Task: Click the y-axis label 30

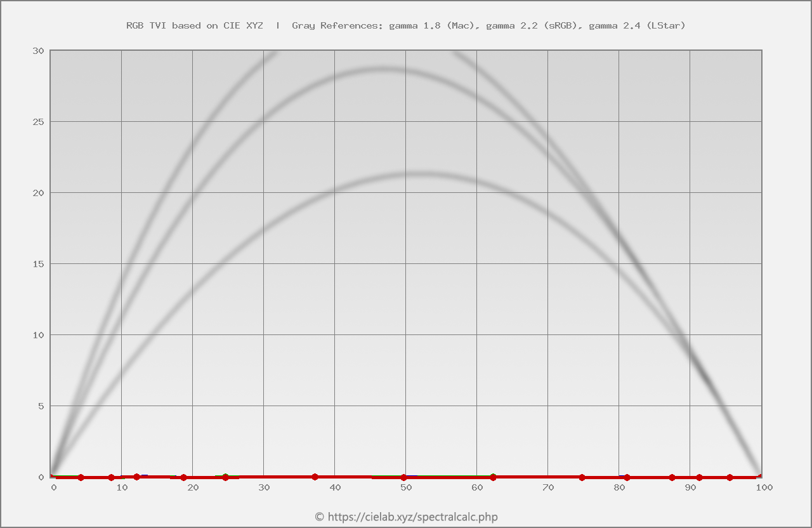Action: (x=38, y=51)
